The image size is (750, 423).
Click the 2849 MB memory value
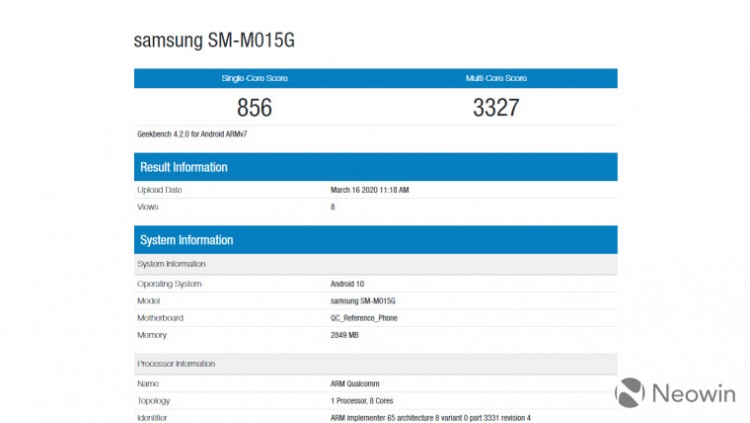pos(344,335)
